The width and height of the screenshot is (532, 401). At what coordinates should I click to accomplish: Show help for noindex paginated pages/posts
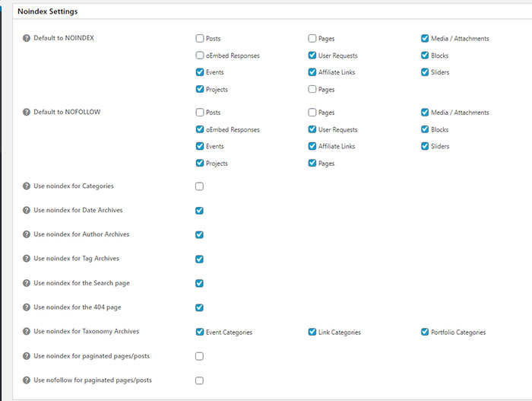click(27, 356)
